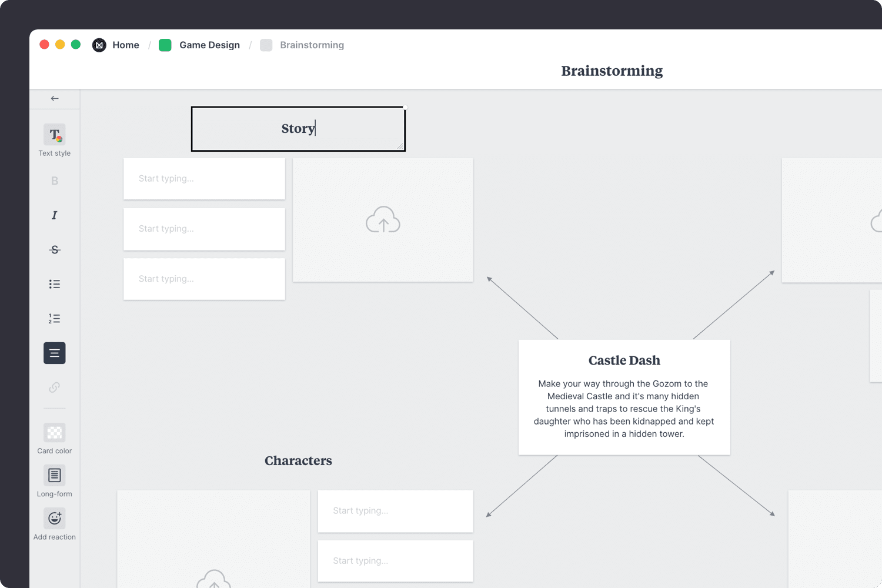
Task: Collapse the left toolbar with the arrow
Action: tap(54, 98)
